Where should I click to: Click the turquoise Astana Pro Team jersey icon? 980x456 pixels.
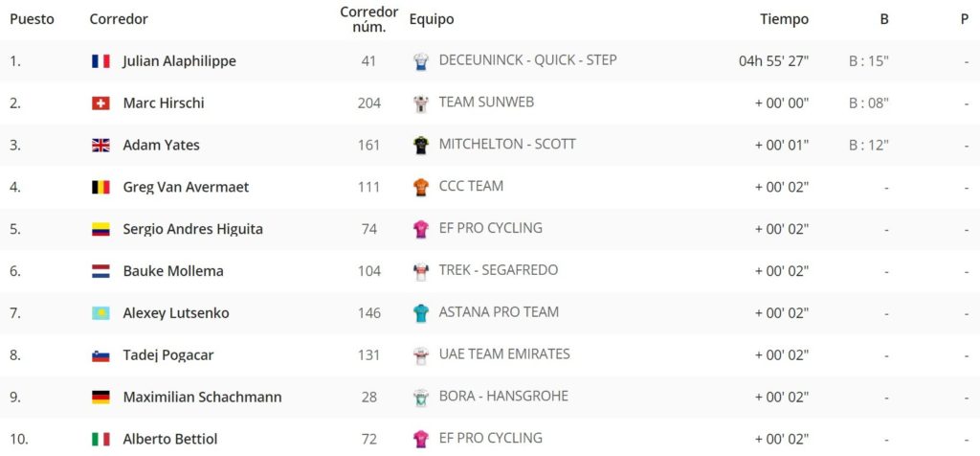[x=421, y=312]
